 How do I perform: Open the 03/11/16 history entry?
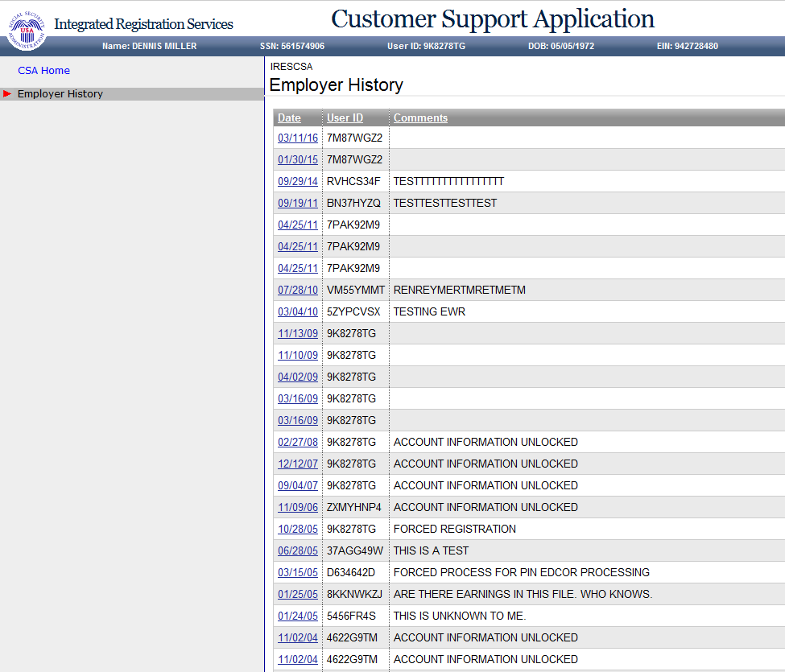tap(298, 138)
